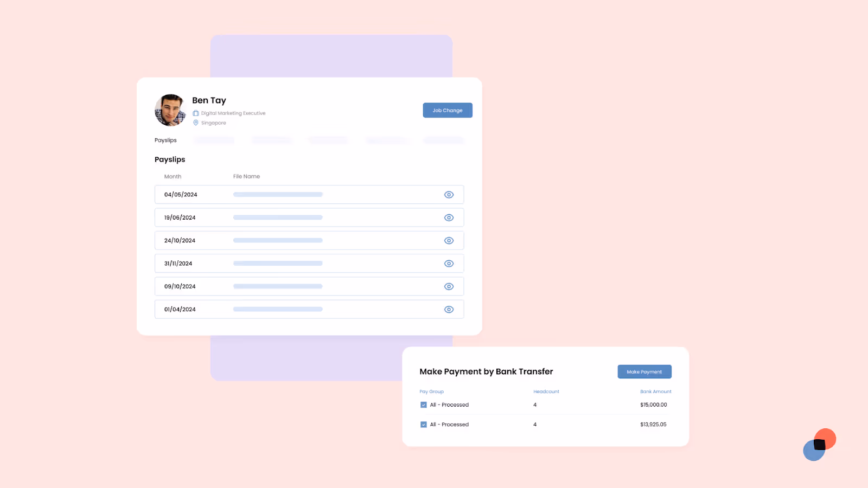View the 24/10/2024 payslip eye icon
The width and height of the screenshot is (868, 488).
pos(449,241)
